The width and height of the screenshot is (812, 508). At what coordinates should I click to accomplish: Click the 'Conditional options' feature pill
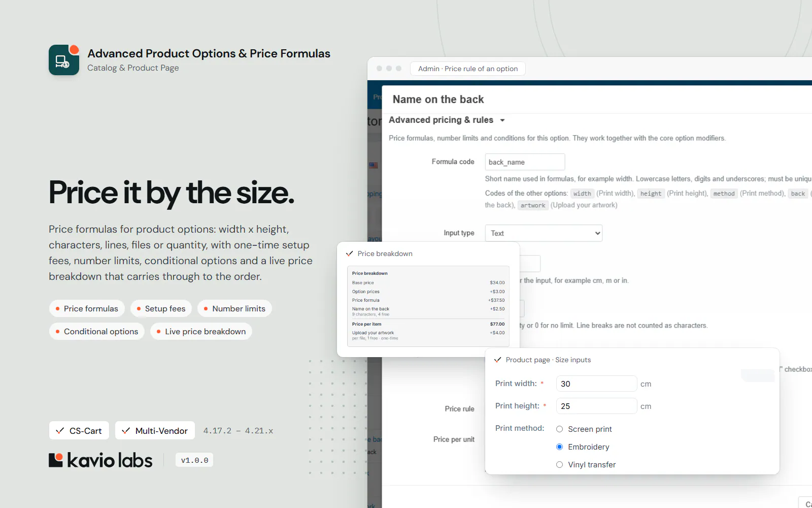97,331
